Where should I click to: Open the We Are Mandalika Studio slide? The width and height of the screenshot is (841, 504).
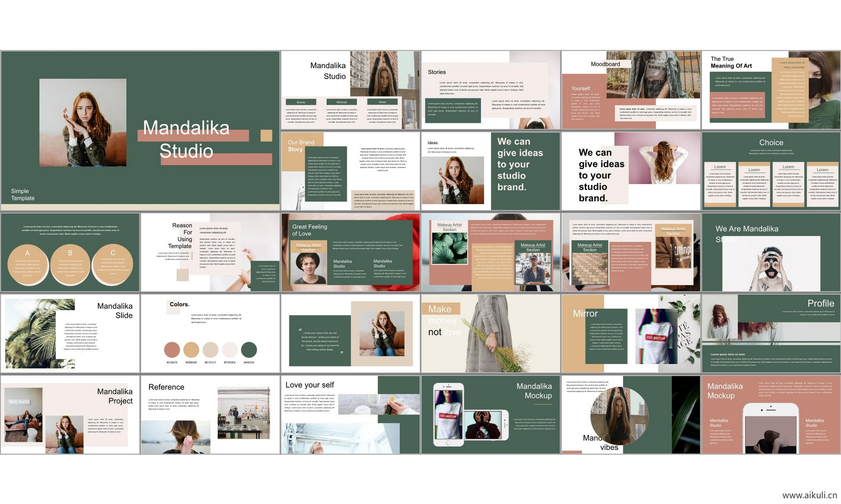[771, 252]
